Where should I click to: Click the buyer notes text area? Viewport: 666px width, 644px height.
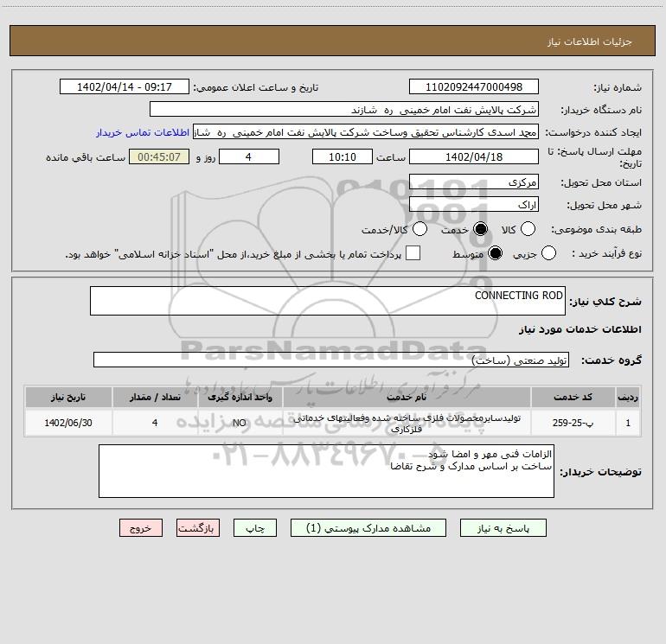coord(326,471)
